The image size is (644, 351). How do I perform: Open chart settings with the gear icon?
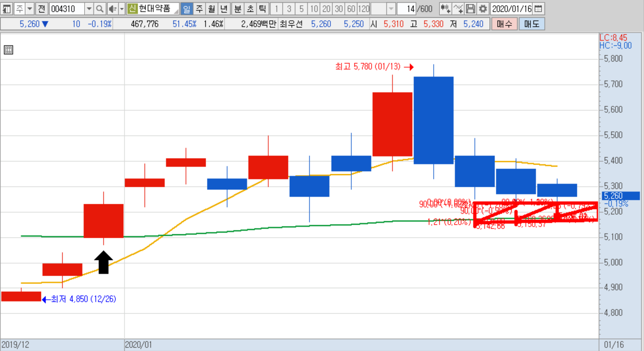click(483, 8)
